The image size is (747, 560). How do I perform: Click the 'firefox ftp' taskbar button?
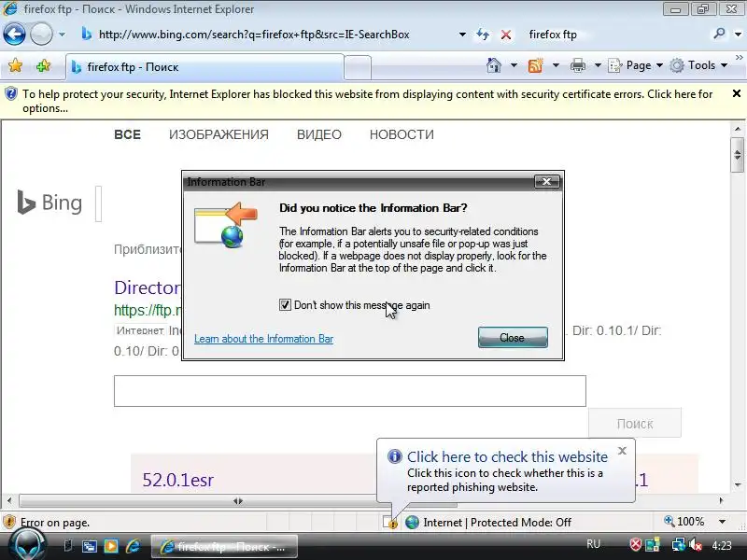(x=224, y=547)
